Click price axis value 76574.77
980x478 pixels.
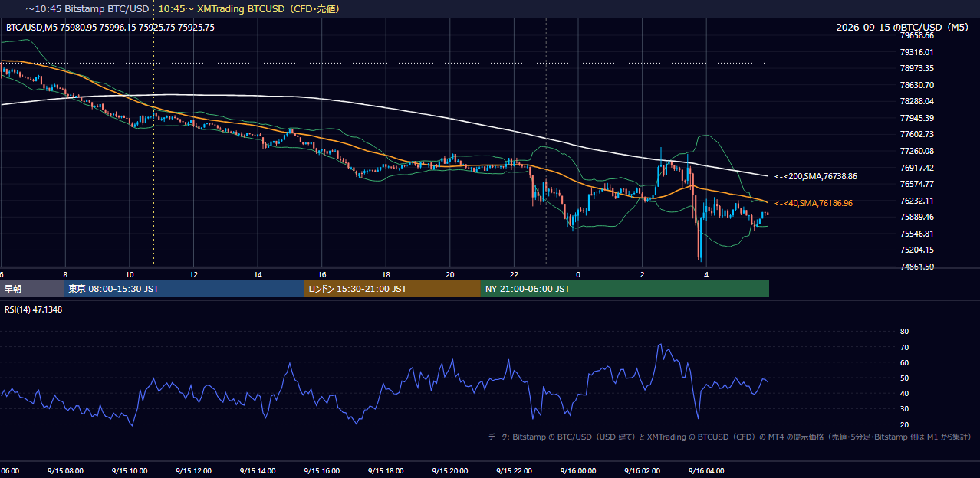pos(916,184)
